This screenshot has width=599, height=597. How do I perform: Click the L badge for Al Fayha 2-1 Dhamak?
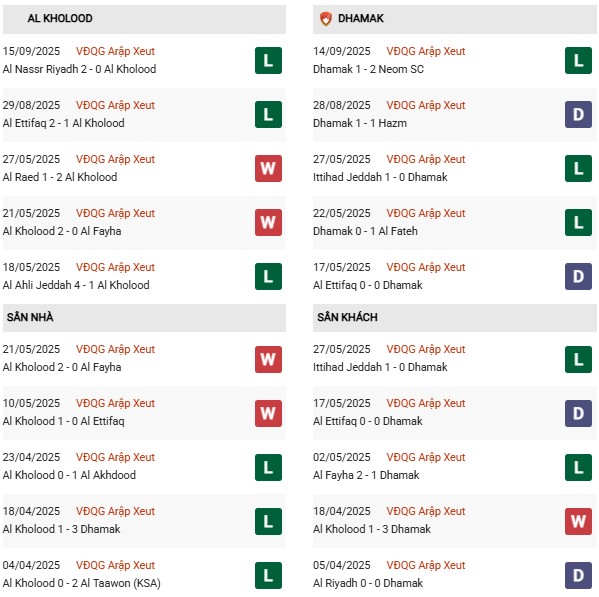(x=578, y=468)
